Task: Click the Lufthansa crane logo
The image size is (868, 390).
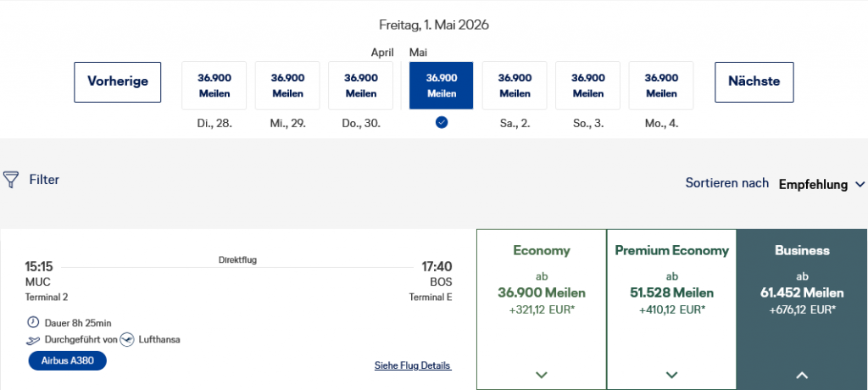Action: (x=127, y=339)
